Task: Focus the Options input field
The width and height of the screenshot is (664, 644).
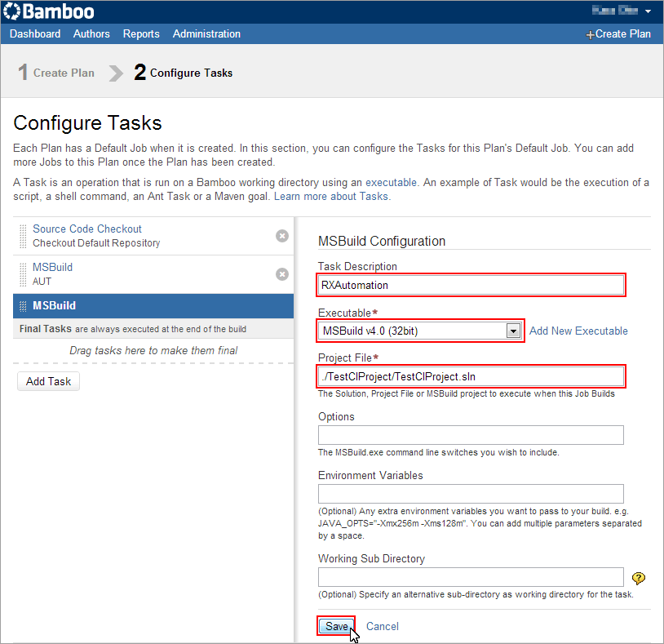Action: (x=471, y=435)
